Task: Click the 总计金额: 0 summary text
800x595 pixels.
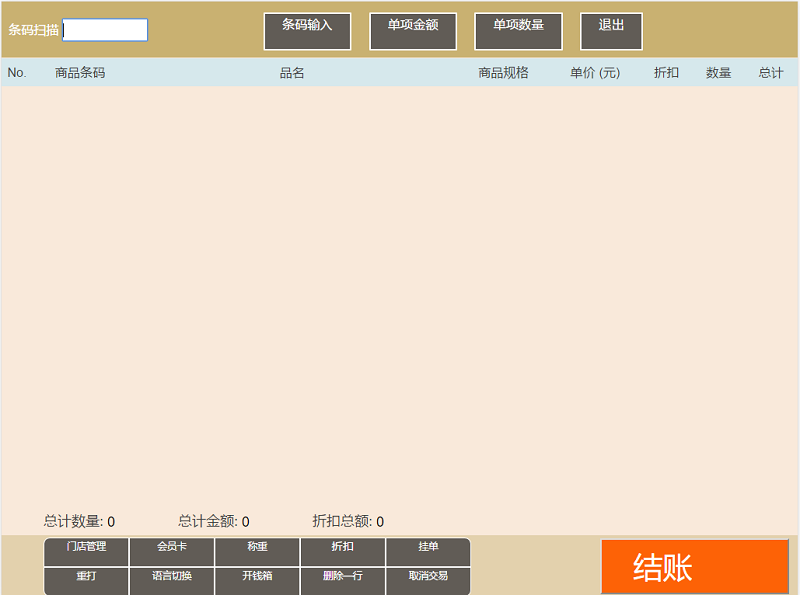Action: [x=213, y=521]
